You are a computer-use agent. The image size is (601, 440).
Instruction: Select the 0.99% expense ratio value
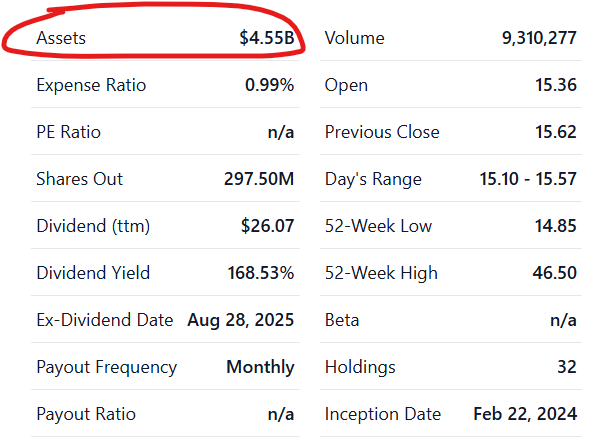[x=269, y=85]
